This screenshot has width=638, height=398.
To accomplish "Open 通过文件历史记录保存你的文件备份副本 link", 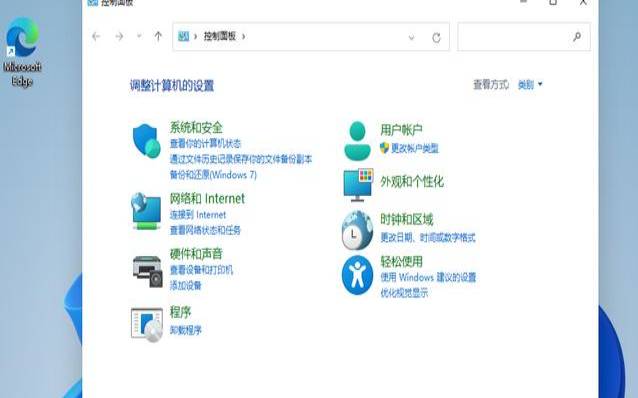I will 241,159.
